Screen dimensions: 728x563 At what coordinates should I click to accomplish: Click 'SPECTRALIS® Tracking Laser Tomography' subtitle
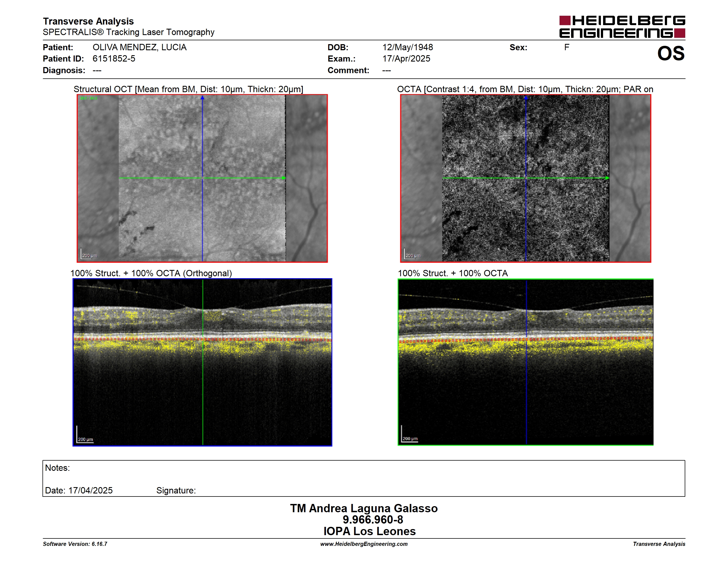pyautogui.click(x=128, y=32)
